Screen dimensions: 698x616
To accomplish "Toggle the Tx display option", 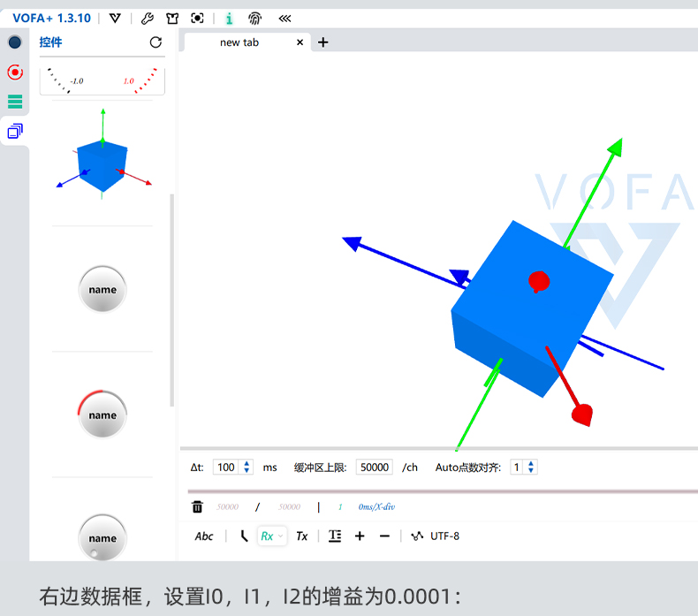I will point(301,536).
